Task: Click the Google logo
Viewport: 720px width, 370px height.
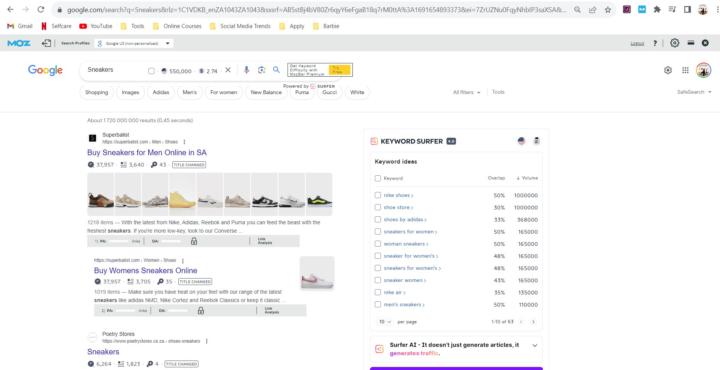Action: pyautogui.click(x=45, y=70)
